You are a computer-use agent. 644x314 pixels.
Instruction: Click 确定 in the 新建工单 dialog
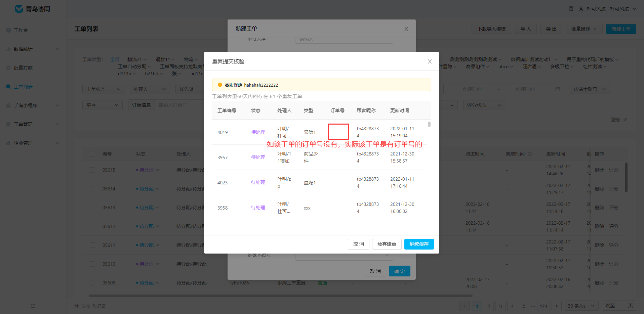coord(399,271)
